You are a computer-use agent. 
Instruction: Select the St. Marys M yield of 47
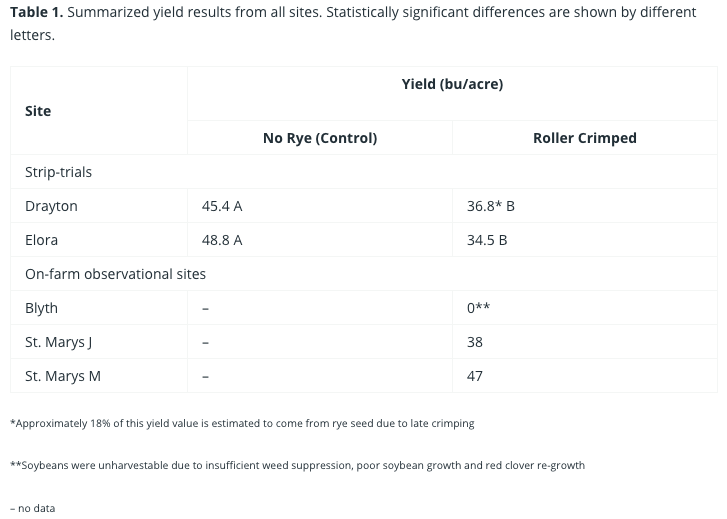pos(475,376)
